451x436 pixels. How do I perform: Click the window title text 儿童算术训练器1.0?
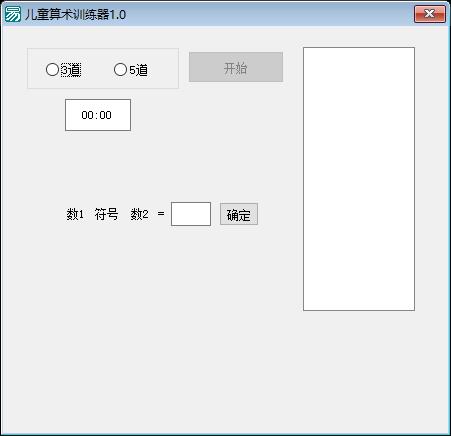point(75,15)
